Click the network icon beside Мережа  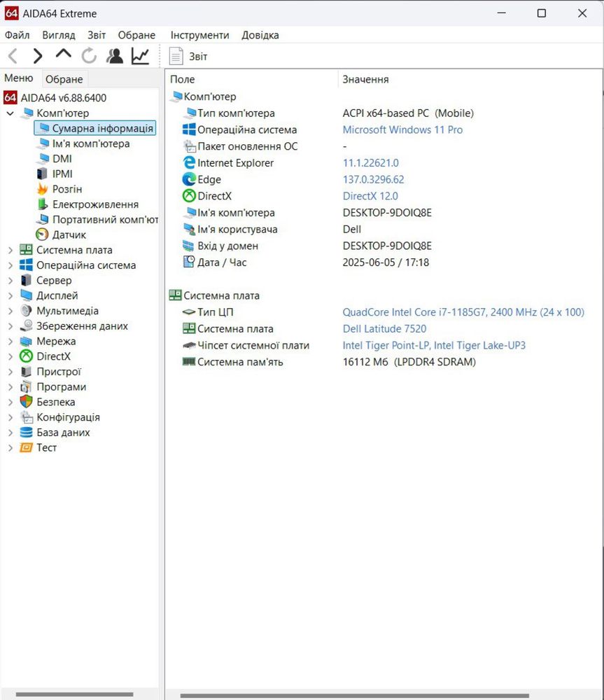tap(26, 341)
